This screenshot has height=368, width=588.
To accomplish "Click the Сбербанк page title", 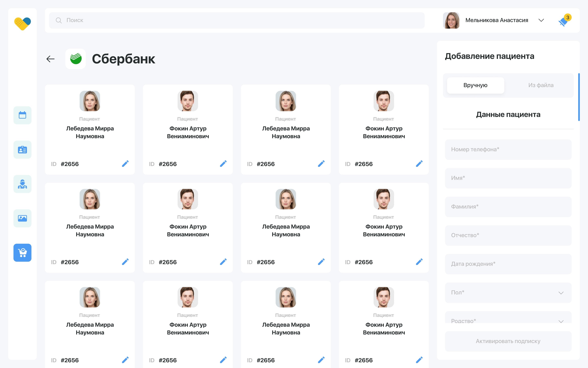I will pos(124,59).
